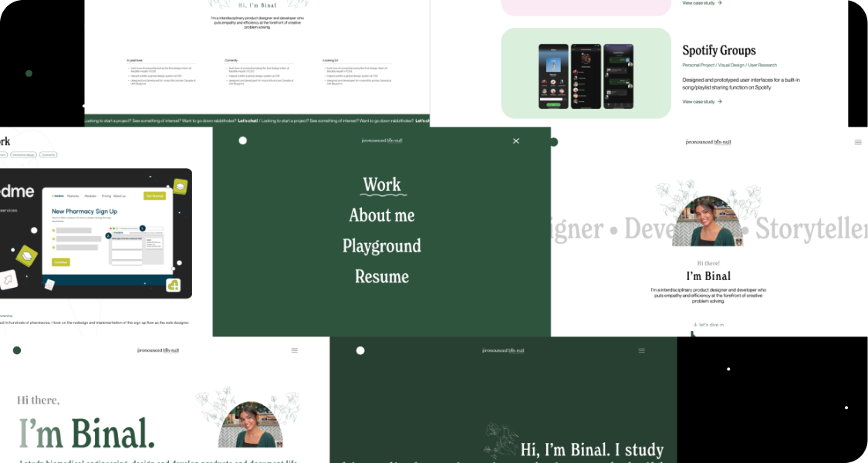Open About me from the green menu
The height and width of the screenshot is (463, 868).
382,215
